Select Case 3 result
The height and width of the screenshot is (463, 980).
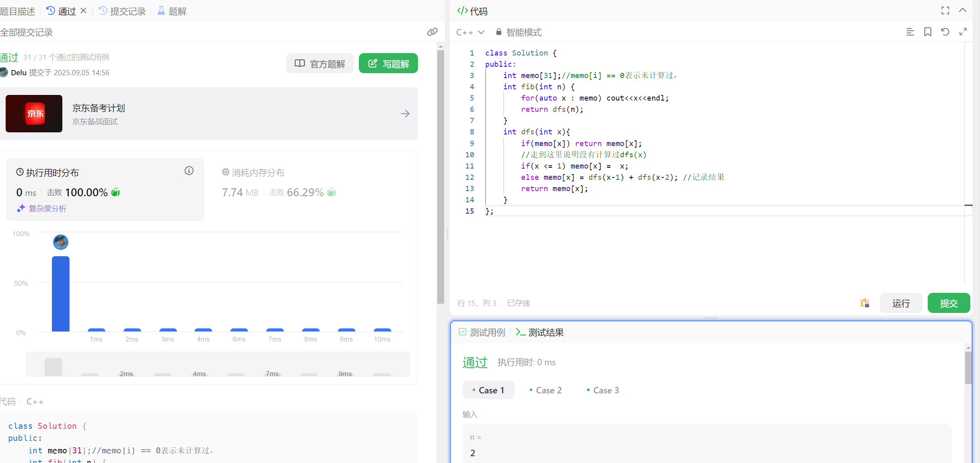pyautogui.click(x=603, y=390)
